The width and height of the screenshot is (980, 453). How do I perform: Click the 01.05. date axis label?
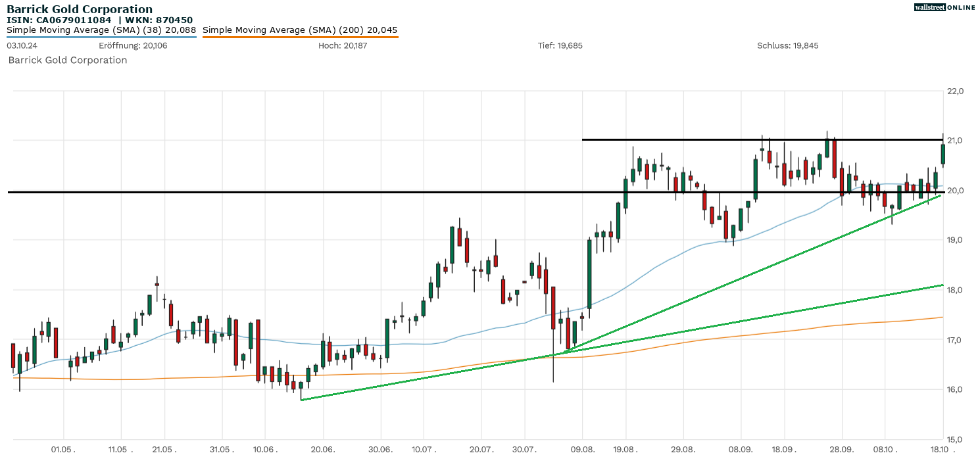pyautogui.click(x=63, y=448)
